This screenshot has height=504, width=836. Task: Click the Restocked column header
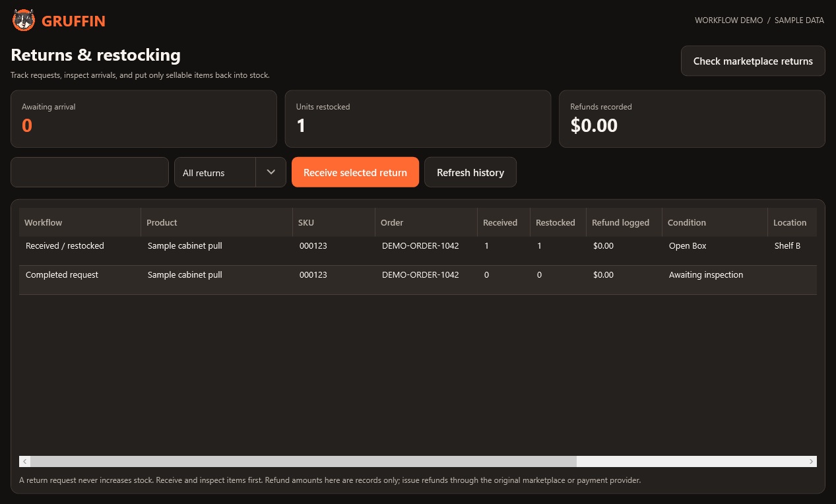coord(558,222)
